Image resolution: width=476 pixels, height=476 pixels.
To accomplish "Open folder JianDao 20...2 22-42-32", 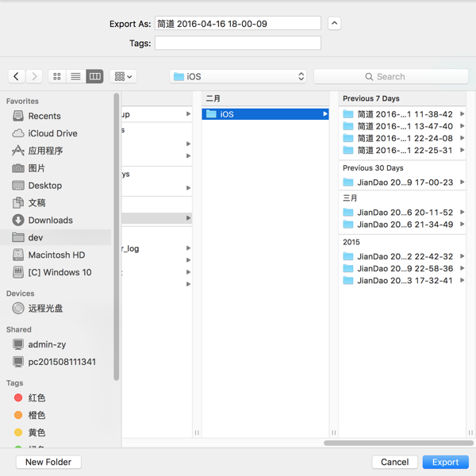I will [x=402, y=256].
